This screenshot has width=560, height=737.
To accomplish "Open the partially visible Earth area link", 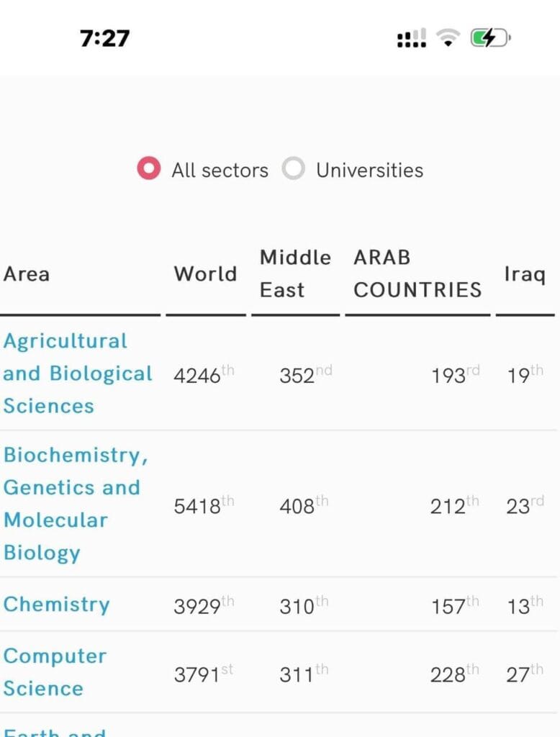I will pyautogui.click(x=55, y=731).
